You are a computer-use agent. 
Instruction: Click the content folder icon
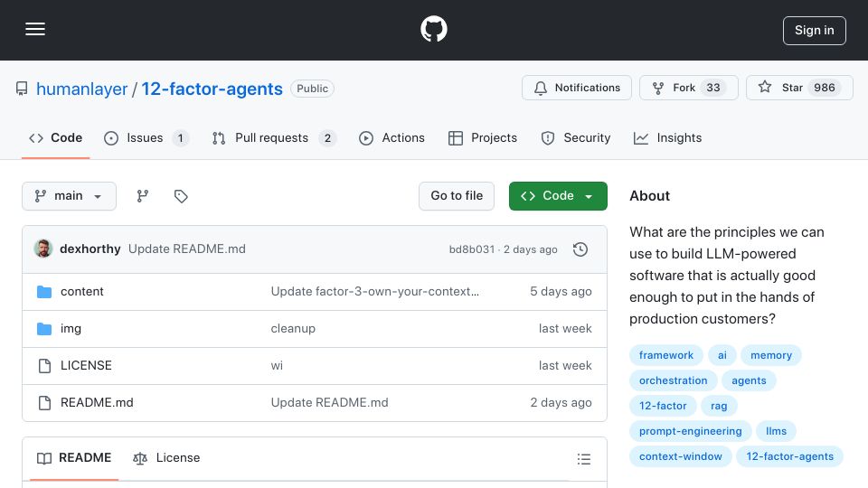44,292
